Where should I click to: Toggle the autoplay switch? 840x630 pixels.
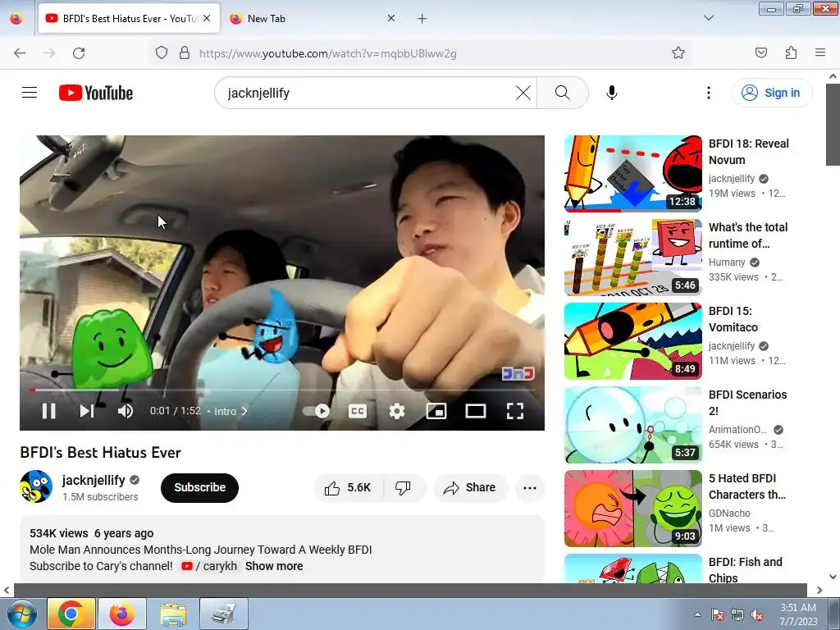(x=316, y=411)
